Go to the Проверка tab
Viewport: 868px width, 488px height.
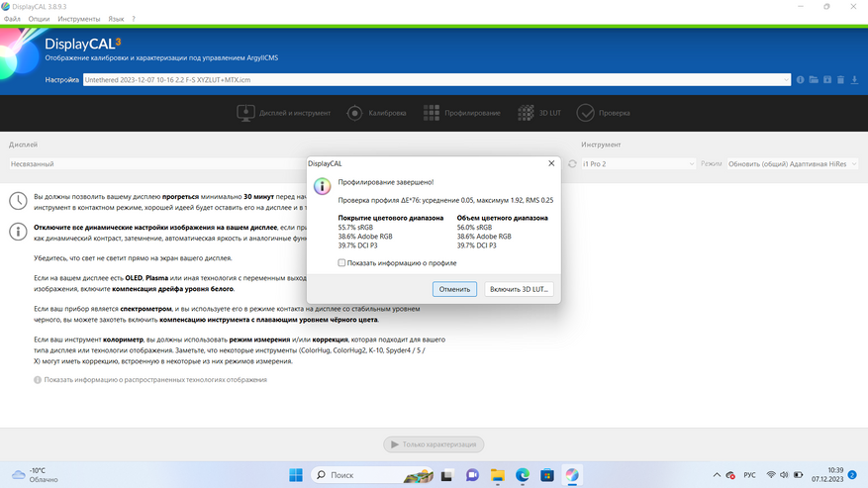(603, 113)
